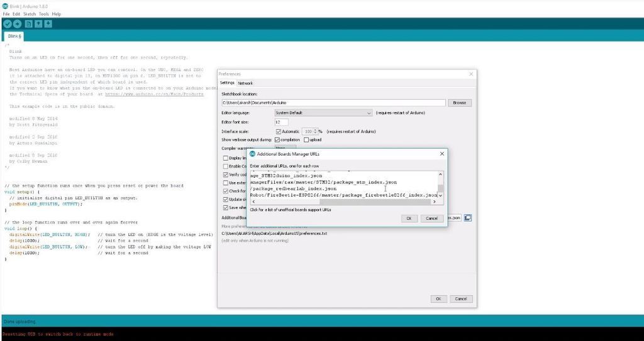The width and height of the screenshot is (644, 341).
Task: Open the Help menu
Action: click(56, 14)
